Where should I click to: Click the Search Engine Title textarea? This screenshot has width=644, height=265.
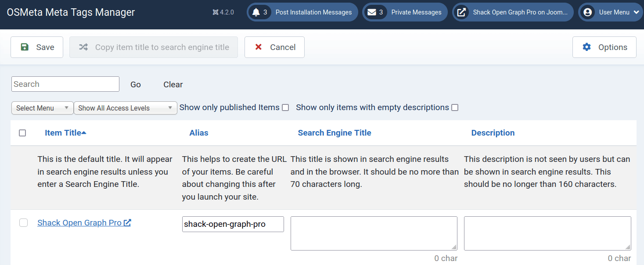coord(374,233)
